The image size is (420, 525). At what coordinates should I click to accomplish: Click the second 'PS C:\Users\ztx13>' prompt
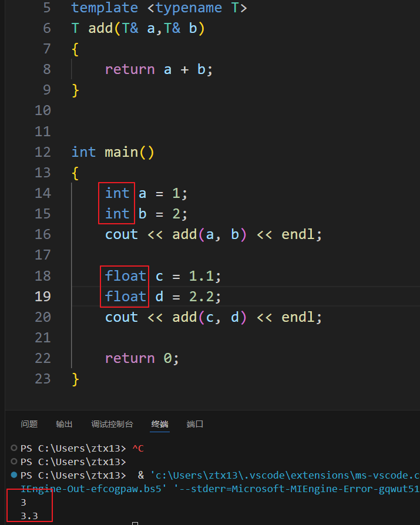pyautogui.click(x=73, y=462)
